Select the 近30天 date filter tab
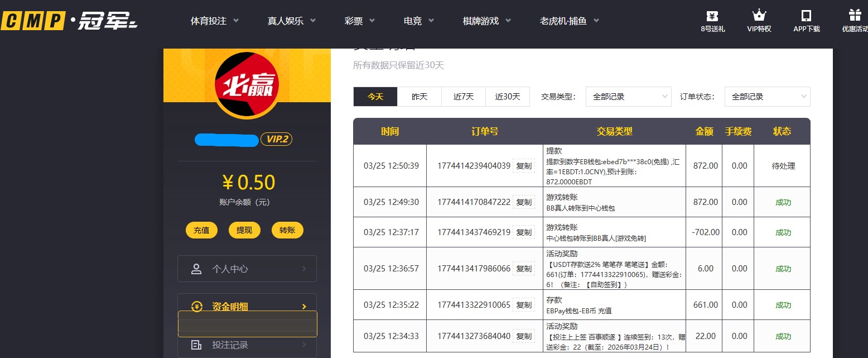Image resolution: width=868 pixels, height=358 pixels. [507, 96]
